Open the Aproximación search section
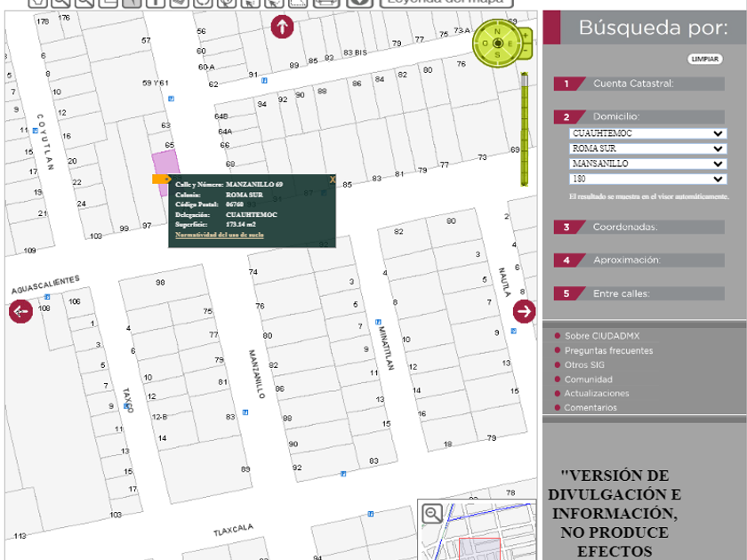Viewport: 747px width, 560px height. [639, 260]
